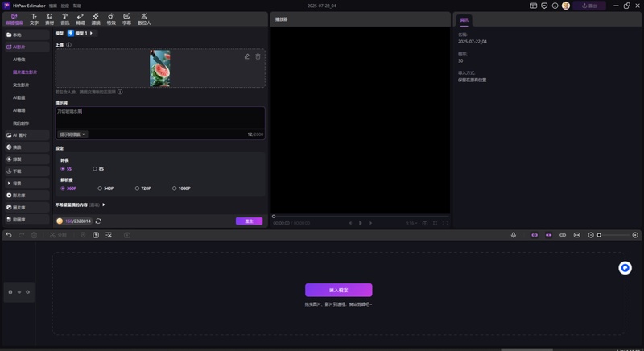Click the 匯入檔案 import button in timeline
Viewport: 644px width, 351px height.
click(x=338, y=290)
